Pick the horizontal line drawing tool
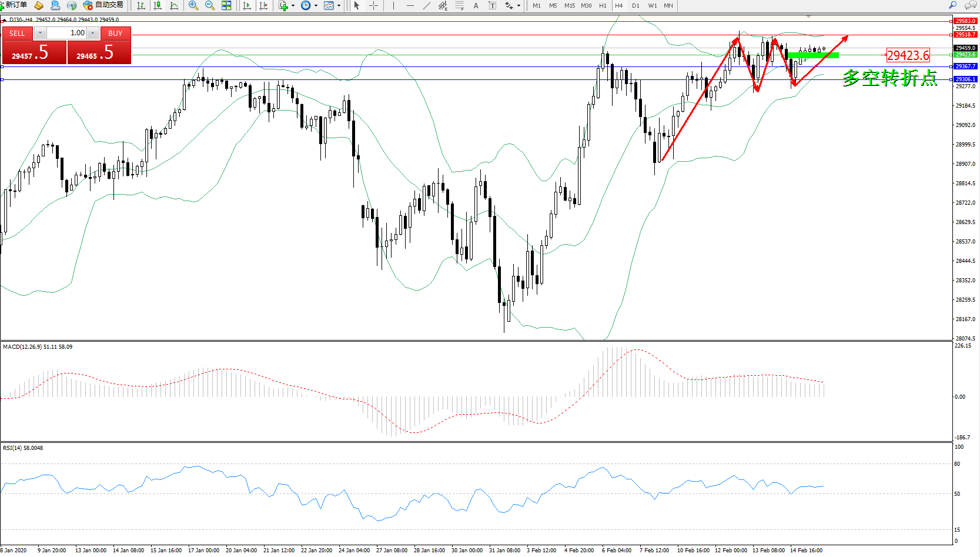 click(410, 5)
